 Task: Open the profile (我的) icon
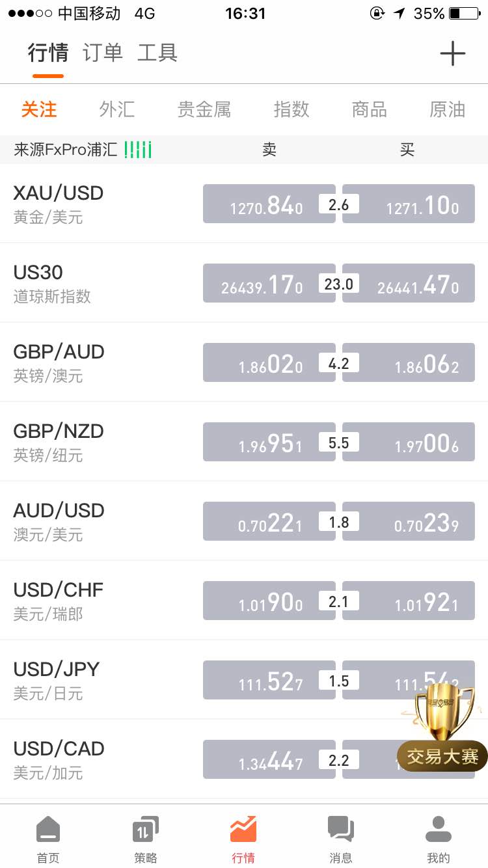click(x=439, y=830)
